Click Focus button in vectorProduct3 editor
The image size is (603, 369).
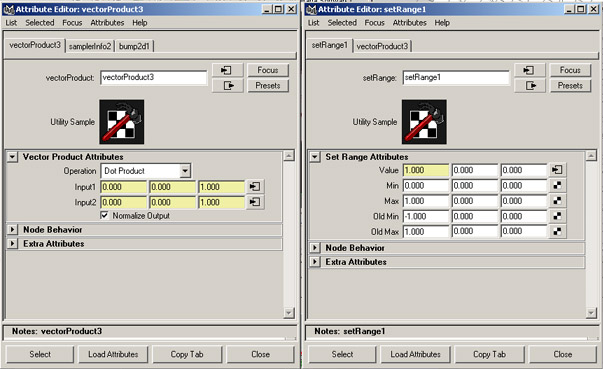point(268,70)
